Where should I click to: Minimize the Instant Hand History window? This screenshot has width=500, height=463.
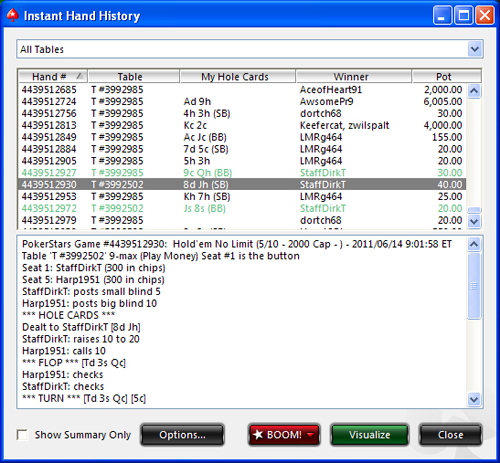point(442,15)
